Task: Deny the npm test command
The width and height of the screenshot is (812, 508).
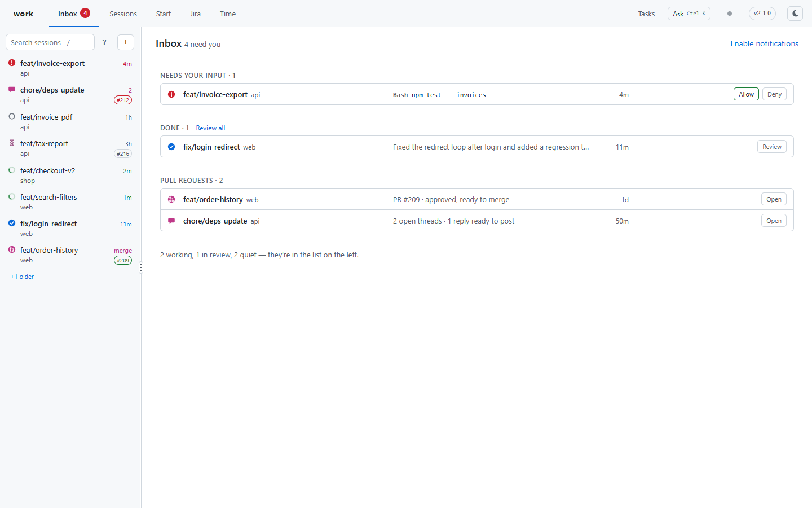Action: tap(774, 94)
